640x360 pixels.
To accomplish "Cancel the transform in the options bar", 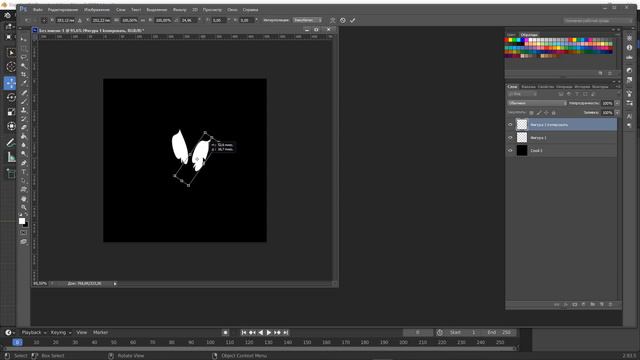I will point(342,20).
